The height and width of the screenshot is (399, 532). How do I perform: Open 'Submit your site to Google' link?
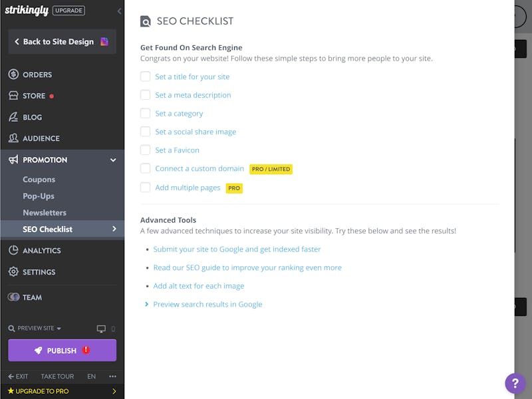[237, 249]
